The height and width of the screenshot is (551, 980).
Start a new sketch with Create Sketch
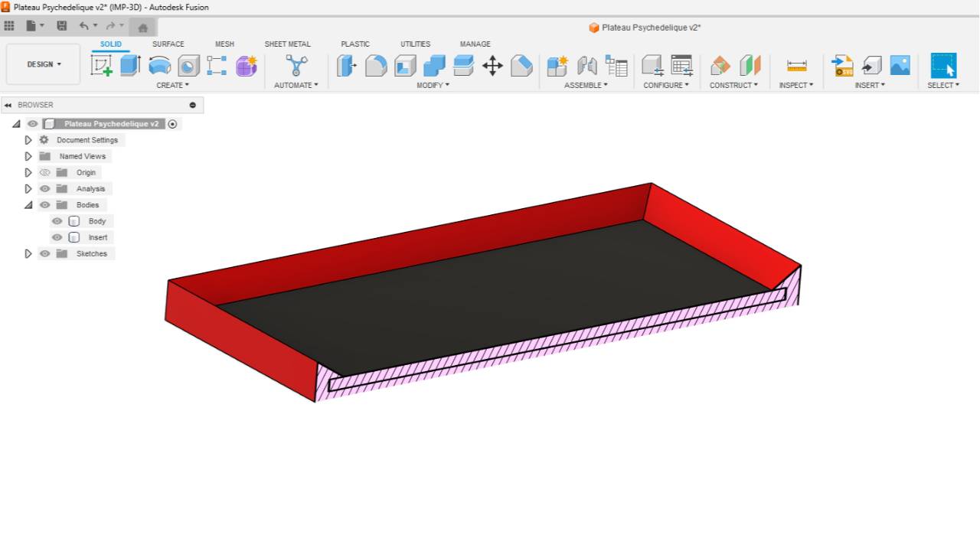coord(101,66)
